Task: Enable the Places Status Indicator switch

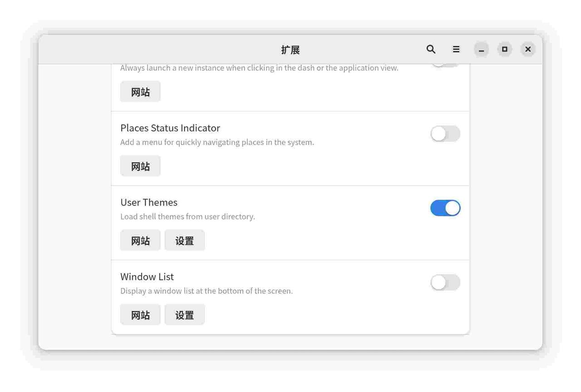Action: click(445, 134)
